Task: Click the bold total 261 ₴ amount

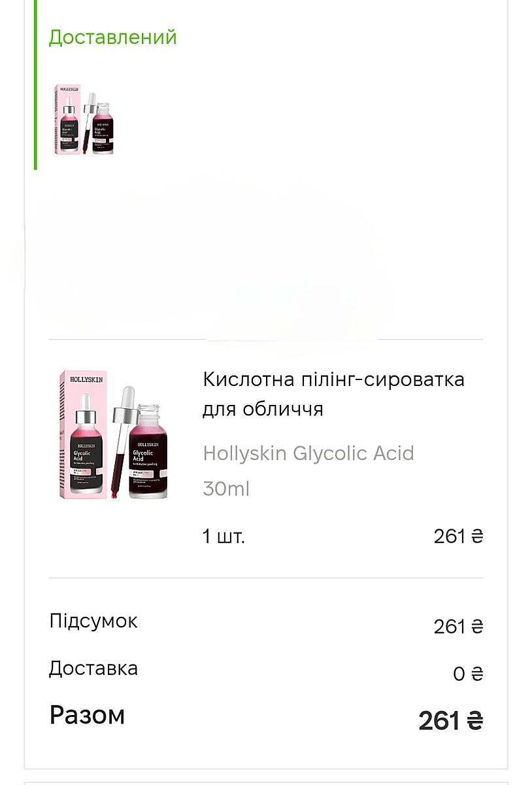Action: pyautogui.click(x=450, y=721)
